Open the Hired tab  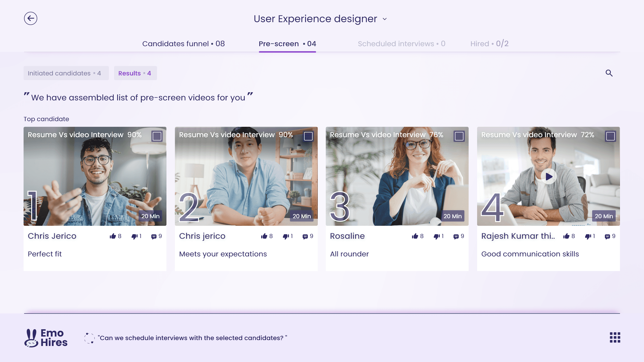(x=489, y=44)
